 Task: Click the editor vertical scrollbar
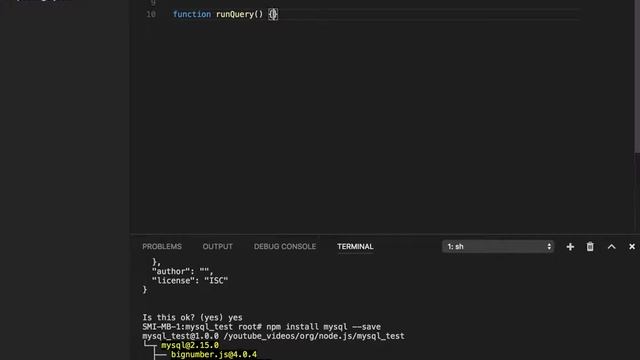coord(637,76)
